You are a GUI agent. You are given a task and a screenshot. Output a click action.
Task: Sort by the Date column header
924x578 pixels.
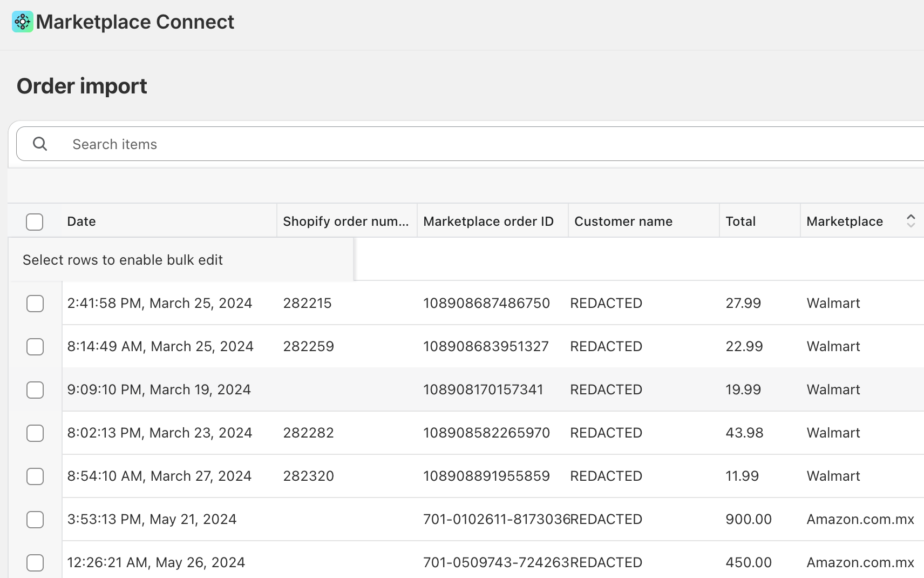(81, 221)
